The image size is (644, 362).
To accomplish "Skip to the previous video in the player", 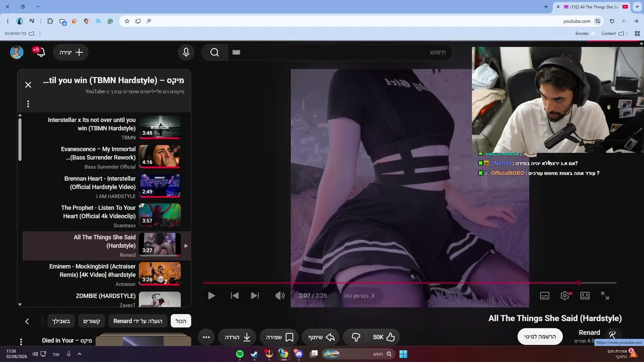I will (234, 296).
